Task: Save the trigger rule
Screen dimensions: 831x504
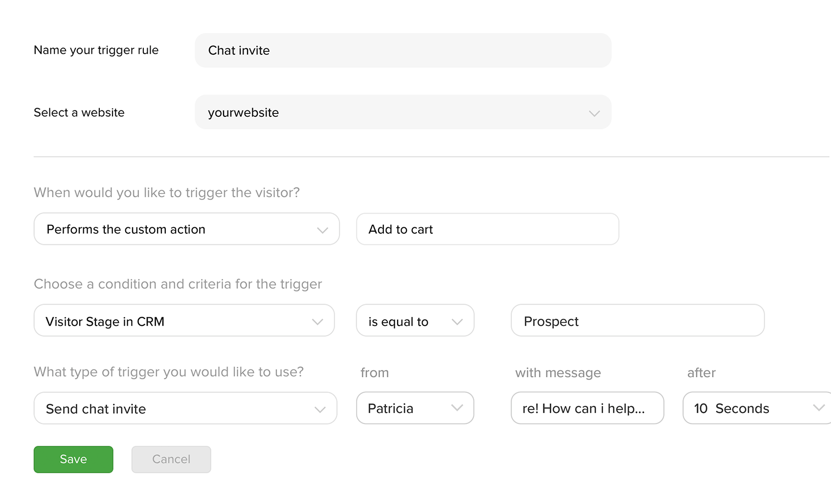Action: (x=73, y=460)
